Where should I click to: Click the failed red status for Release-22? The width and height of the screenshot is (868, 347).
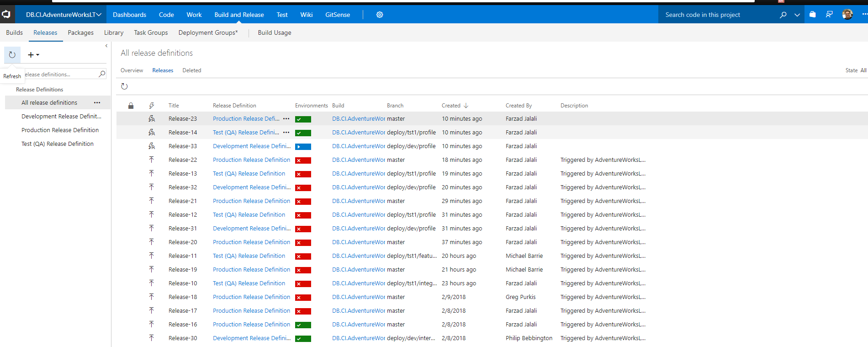[303, 160]
